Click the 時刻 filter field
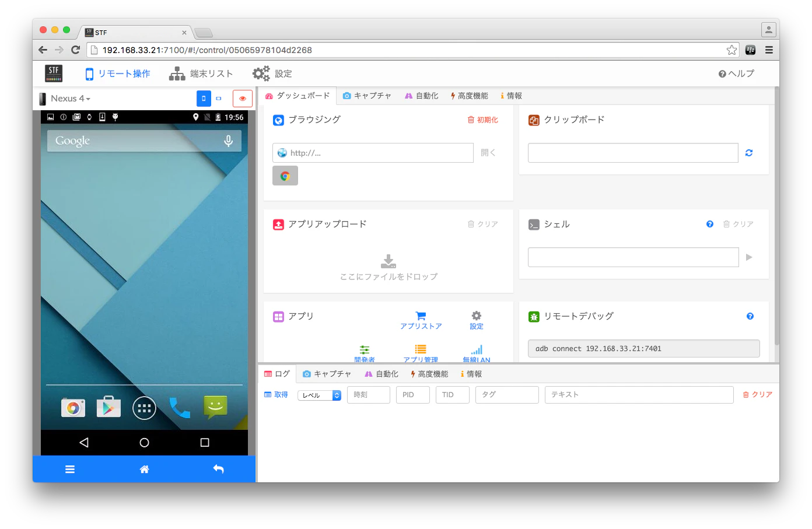 (369, 395)
